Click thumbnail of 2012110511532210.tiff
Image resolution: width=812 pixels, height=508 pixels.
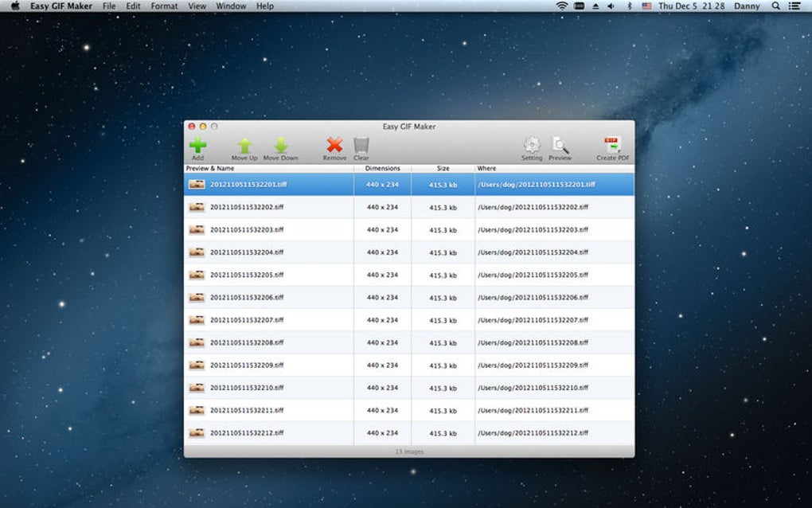[x=197, y=388]
